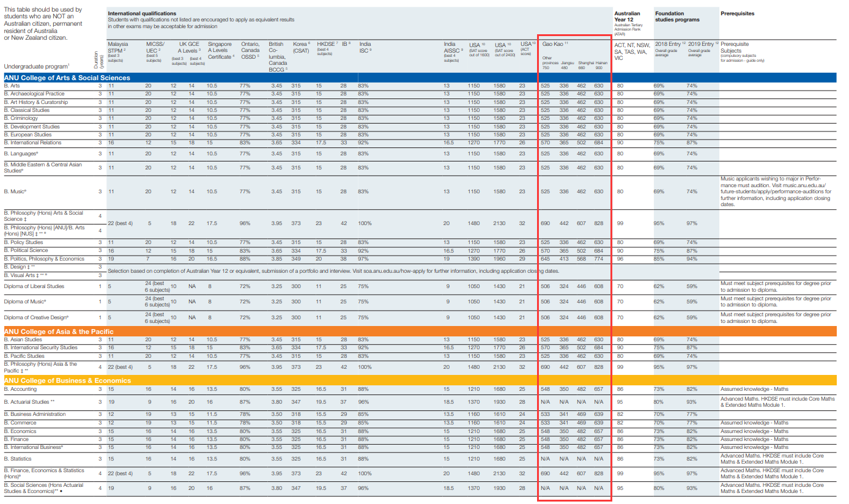This screenshot has height=504, width=849.
Task: Click the B. Finance row label
Action: [x=18, y=439]
